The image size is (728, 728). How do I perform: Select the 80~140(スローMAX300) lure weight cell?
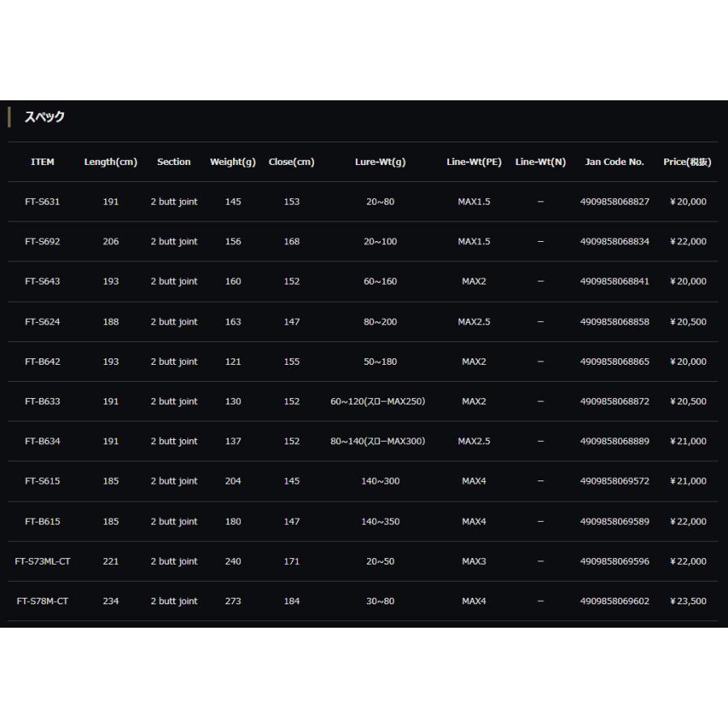378,441
